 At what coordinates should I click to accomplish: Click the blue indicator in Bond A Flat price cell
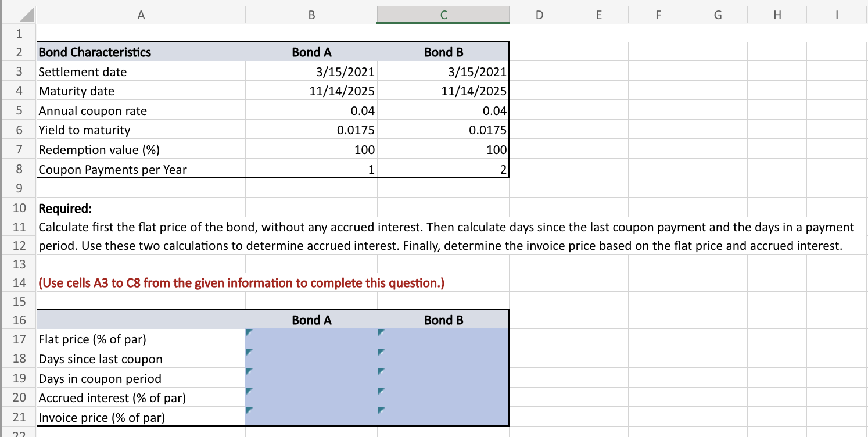(x=249, y=333)
